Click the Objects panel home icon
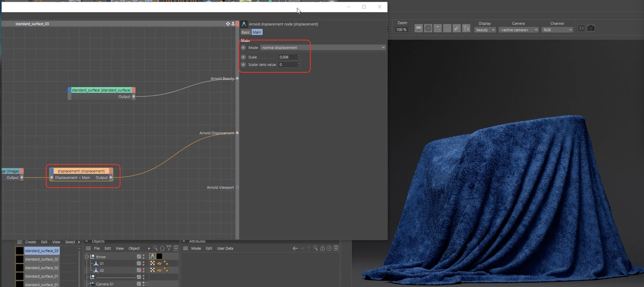644x287 pixels. [x=162, y=248]
